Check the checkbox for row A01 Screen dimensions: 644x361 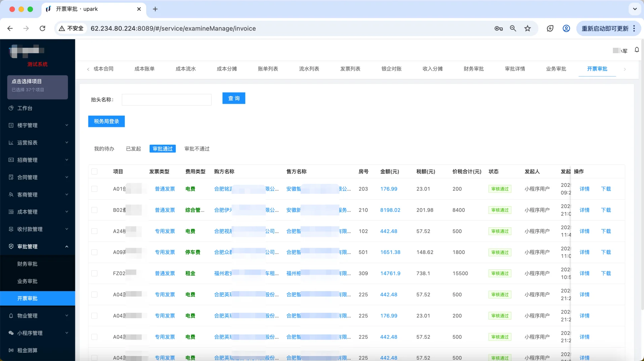tap(95, 189)
